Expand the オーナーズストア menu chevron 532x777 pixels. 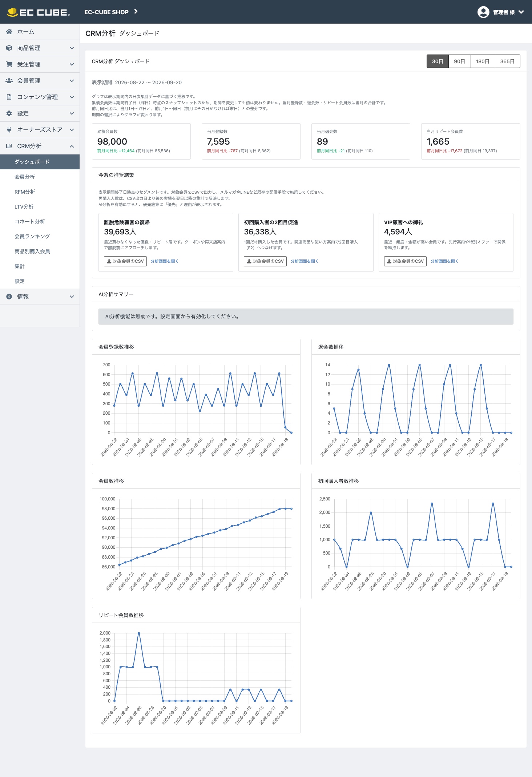(x=72, y=130)
